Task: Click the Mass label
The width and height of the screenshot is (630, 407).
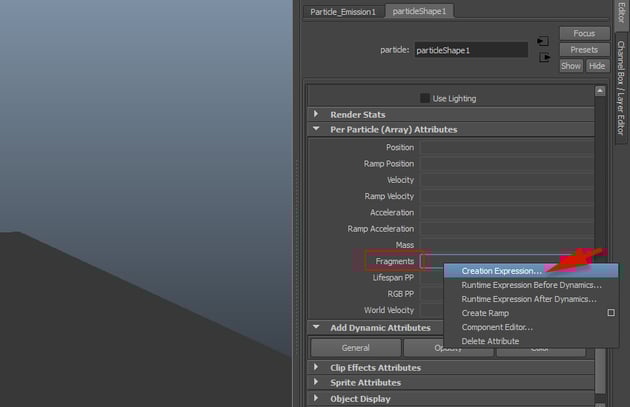Action: (x=405, y=245)
